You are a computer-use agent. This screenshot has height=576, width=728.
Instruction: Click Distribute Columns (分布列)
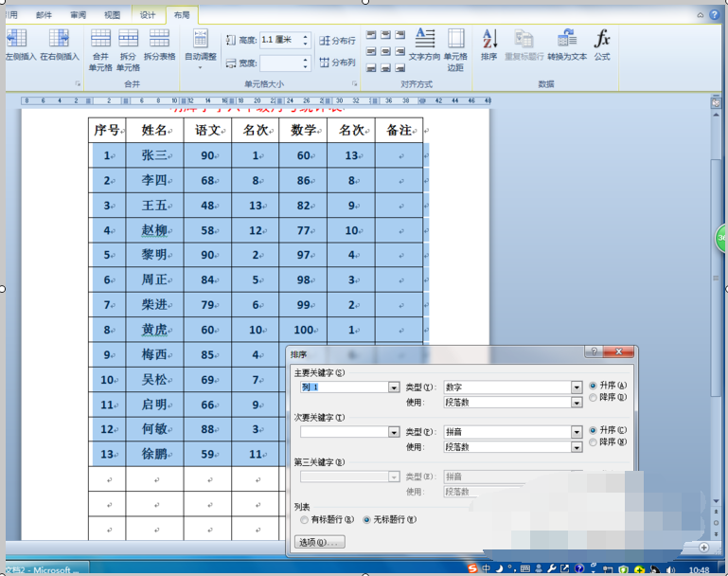coord(338,63)
